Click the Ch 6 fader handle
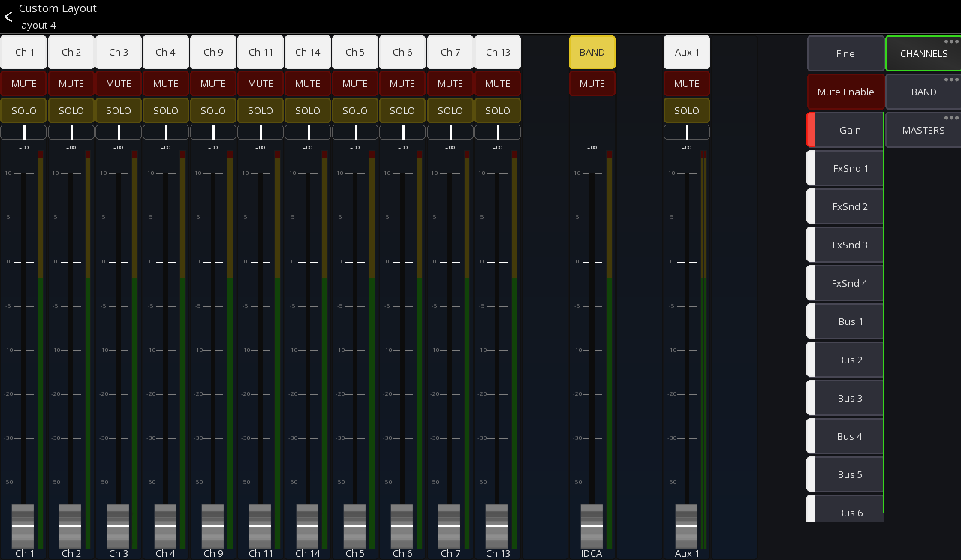This screenshot has height=560, width=961. pos(402,526)
